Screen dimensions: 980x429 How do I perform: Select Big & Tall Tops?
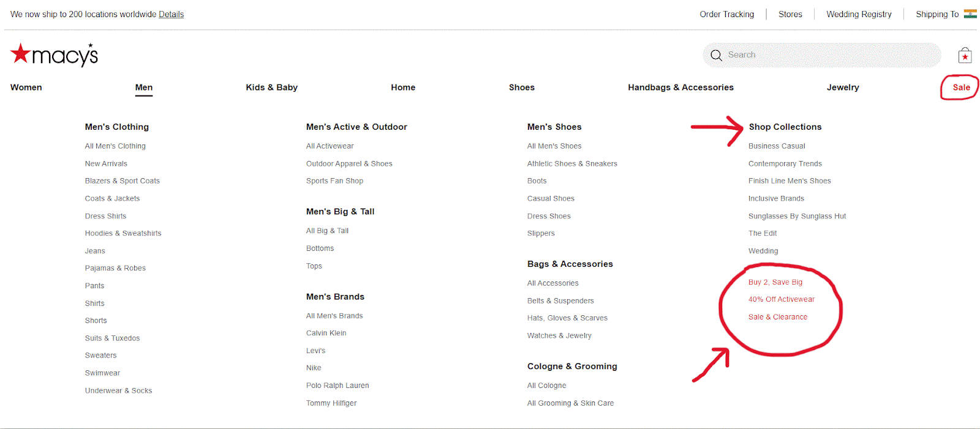[x=314, y=266]
